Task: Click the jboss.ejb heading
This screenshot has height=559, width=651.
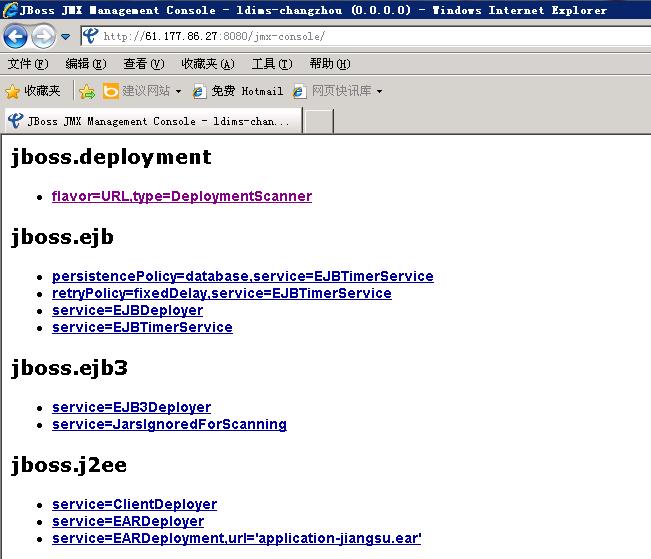Action: pyautogui.click(x=62, y=238)
